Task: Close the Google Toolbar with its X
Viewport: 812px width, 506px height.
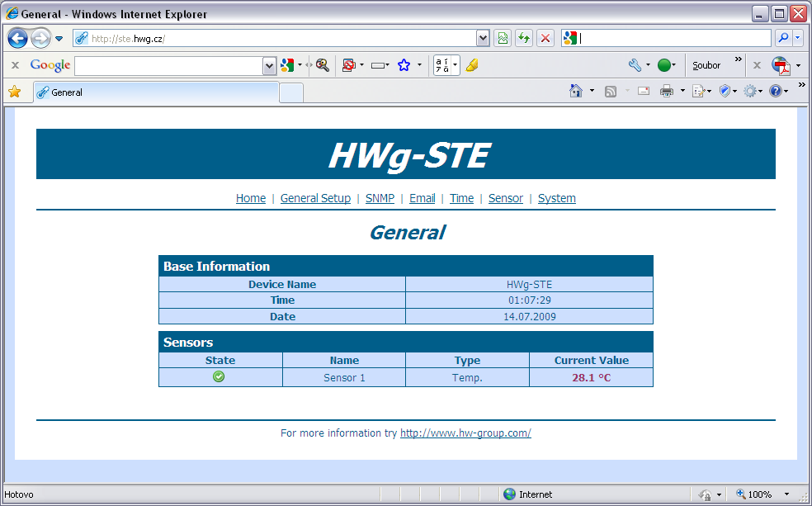Action: click(15, 65)
